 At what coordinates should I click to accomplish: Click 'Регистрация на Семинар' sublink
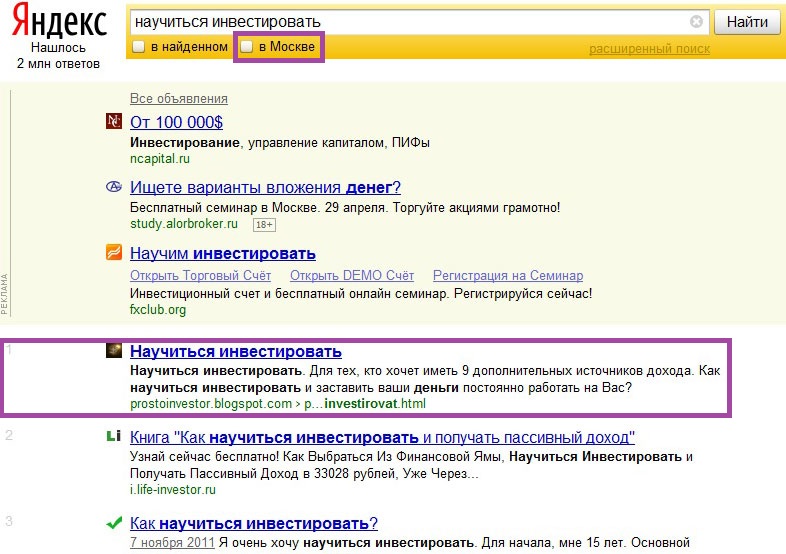click(508, 275)
